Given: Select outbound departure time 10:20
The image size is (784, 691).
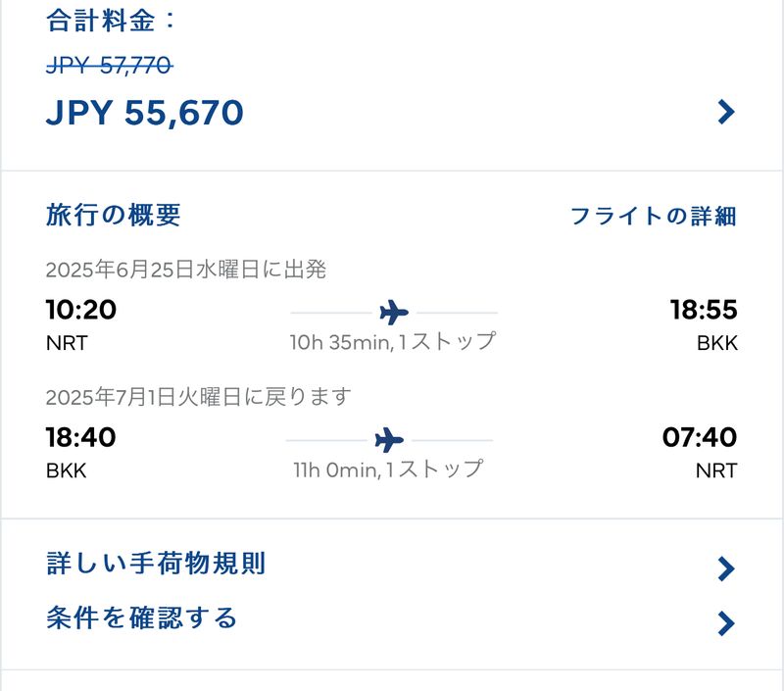Looking at the screenshot, I should (x=81, y=311).
